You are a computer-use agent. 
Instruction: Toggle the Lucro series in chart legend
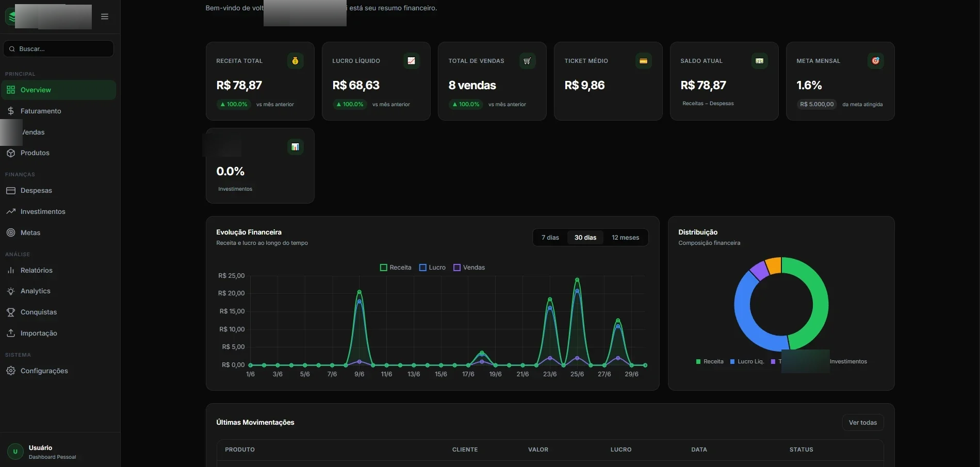(x=432, y=268)
